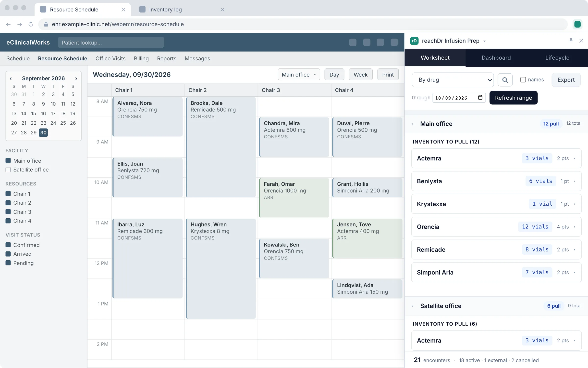This screenshot has width=588, height=368.
Task: Toggle the Chair 2 resource checkbox
Action: [8, 203]
